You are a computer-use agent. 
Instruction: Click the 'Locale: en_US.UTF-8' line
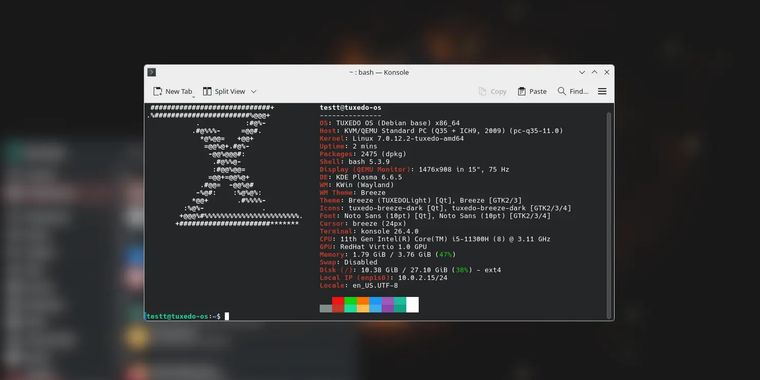pyautogui.click(x=359, y=286)
